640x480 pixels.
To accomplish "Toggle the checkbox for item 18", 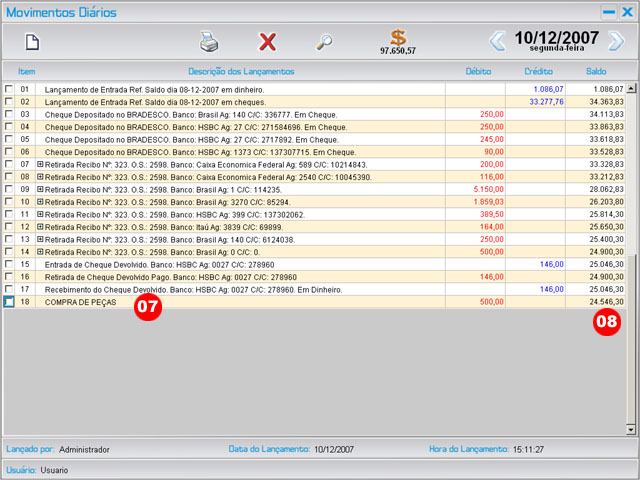I will tap(9, 302).
